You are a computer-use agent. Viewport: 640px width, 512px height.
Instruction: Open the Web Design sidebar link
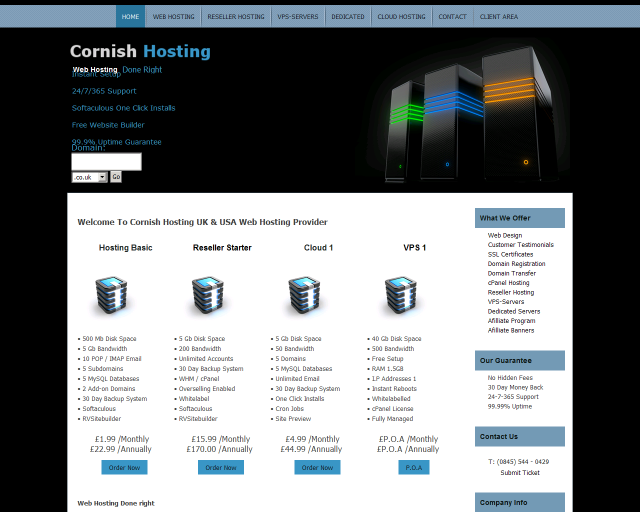(504, 235)
